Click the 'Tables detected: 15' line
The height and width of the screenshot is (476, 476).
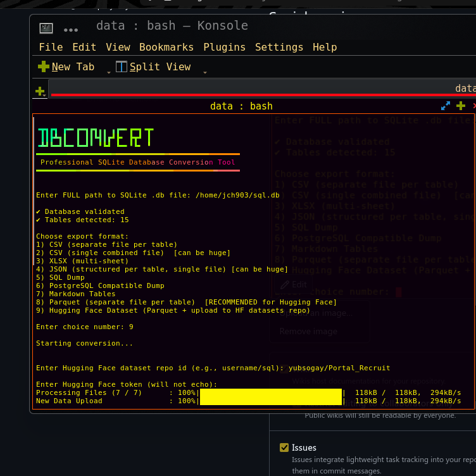(x=82, y=220)
